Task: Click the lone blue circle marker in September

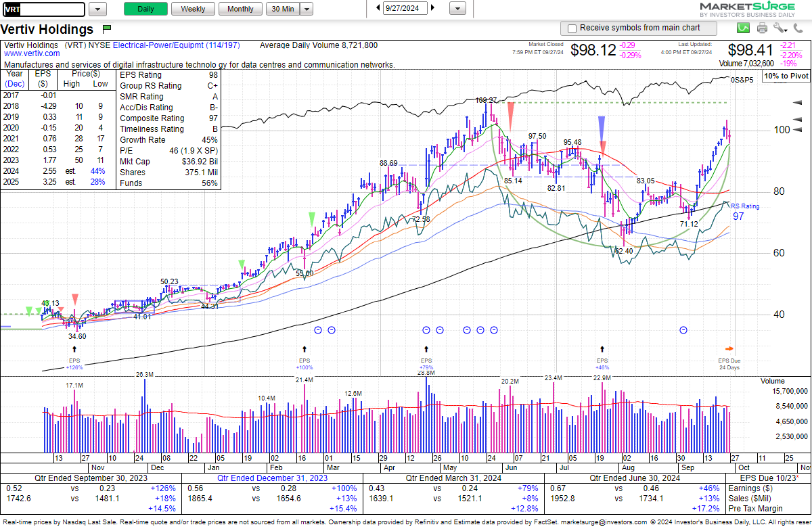Action: click(683, 329)
